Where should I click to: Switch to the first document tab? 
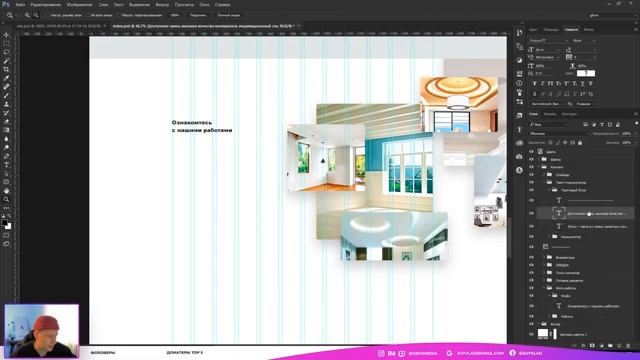[x=58, y=26]
